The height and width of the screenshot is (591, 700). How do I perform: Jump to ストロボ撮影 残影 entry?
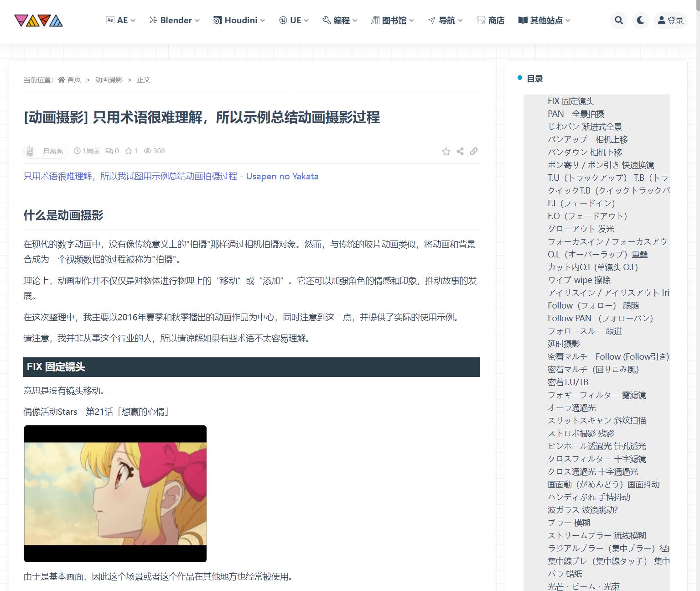tap(581, 434)
